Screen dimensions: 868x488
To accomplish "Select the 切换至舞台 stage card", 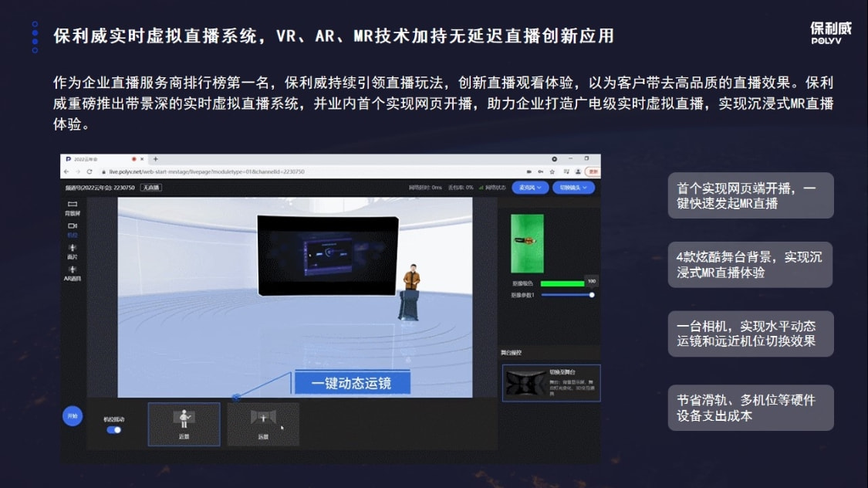I will click(552, 383).
